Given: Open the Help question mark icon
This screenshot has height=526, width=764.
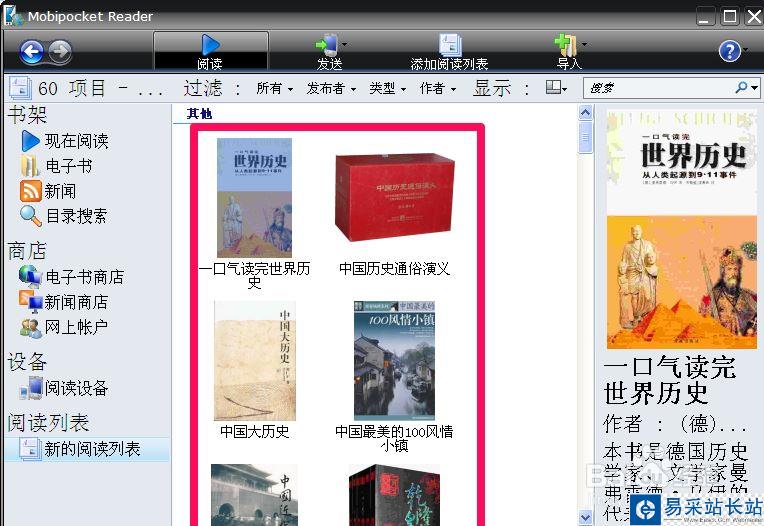Looking at the screenshot, I should tap(729, 51).
